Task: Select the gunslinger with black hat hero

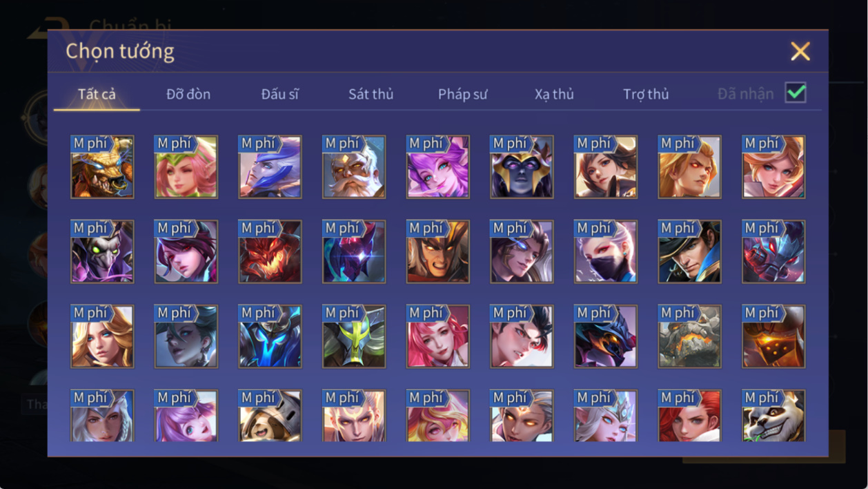Action: point(690,251)
